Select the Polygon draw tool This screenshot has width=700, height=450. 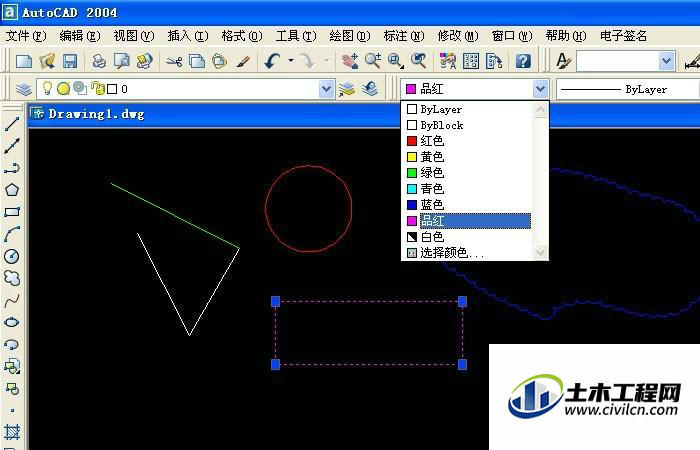pyautogui.click(x=12, y=190)
